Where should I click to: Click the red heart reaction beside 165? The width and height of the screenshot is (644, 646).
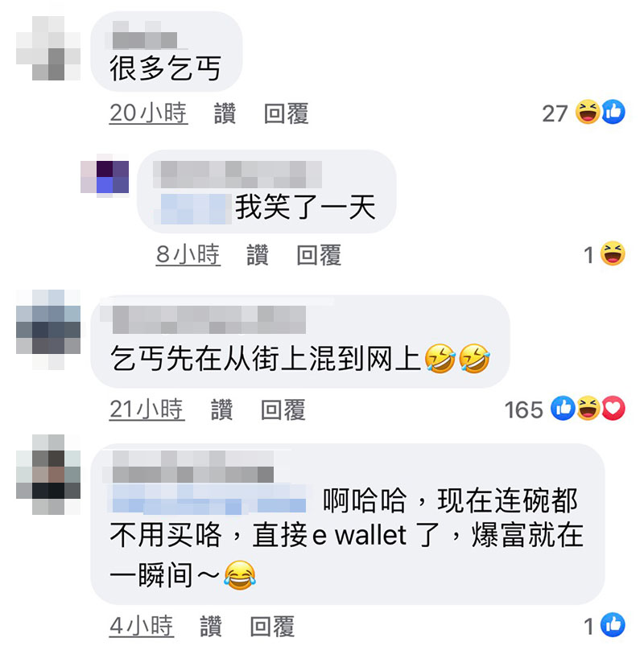(x=613, y=409)
